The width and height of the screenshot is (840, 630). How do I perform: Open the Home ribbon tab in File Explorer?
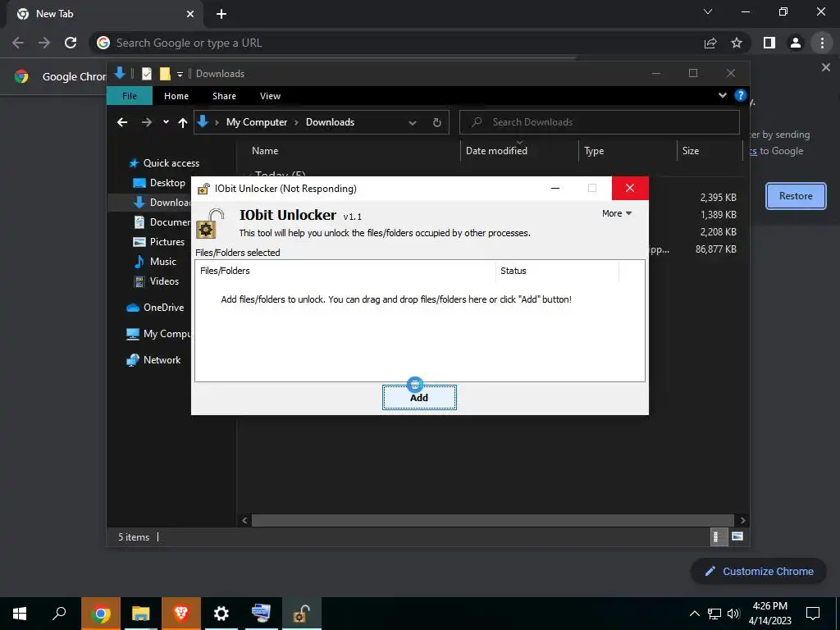(x=176, y=96)
